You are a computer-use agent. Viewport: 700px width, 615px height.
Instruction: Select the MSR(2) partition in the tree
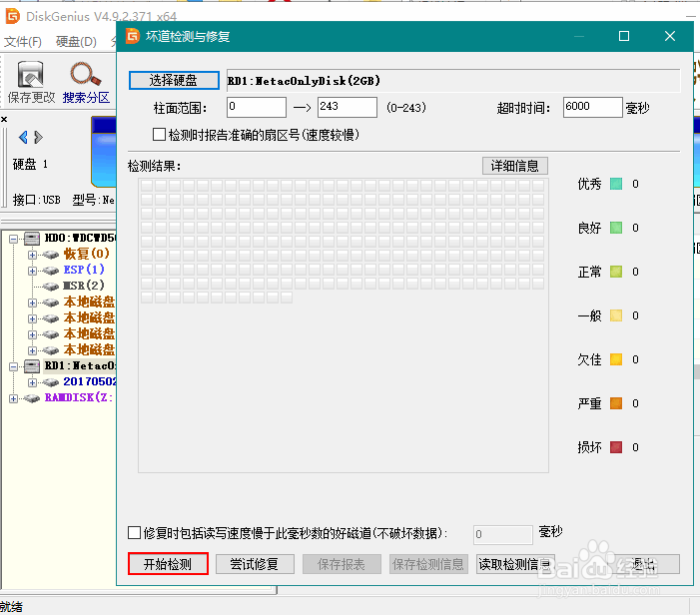point(84,286)
